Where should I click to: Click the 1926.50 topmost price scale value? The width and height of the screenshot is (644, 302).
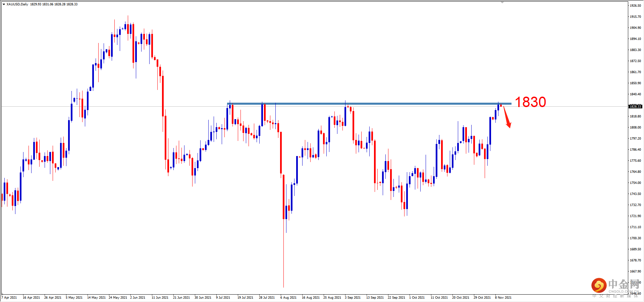[635, 6]
